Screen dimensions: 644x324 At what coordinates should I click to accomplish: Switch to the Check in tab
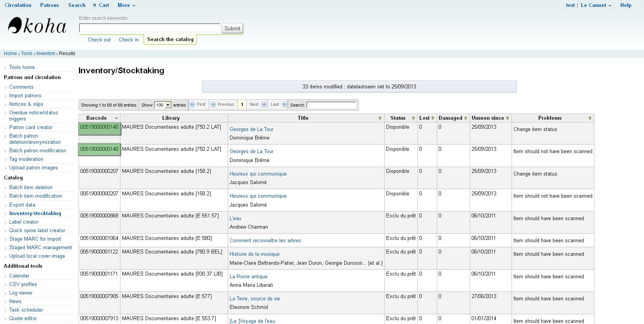pos(129,40)
